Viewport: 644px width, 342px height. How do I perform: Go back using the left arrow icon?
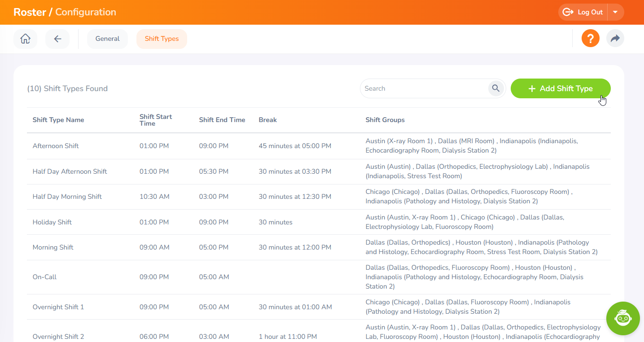click(x=57, y=39)
